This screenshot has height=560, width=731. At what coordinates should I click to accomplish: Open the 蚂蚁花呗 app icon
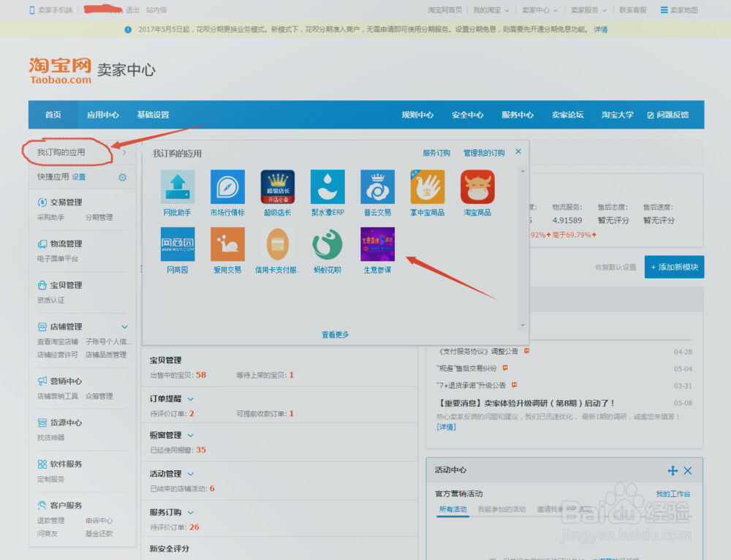coord(327,244)
